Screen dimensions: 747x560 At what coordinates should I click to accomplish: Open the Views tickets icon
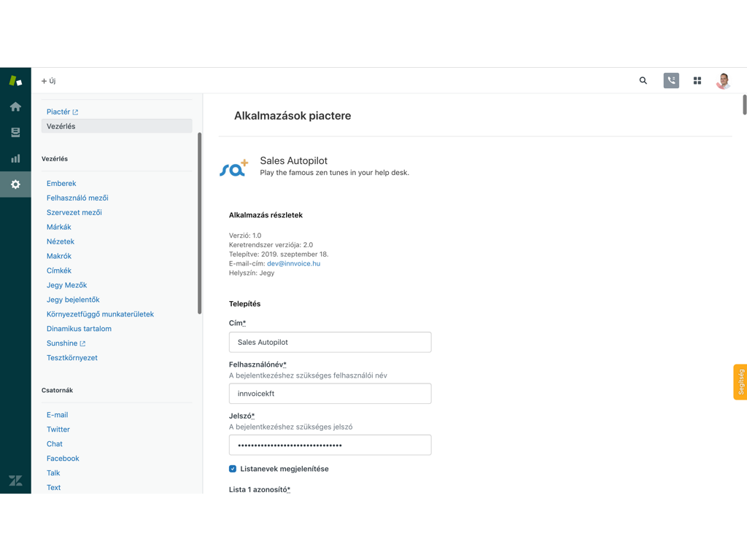(15, 133)
